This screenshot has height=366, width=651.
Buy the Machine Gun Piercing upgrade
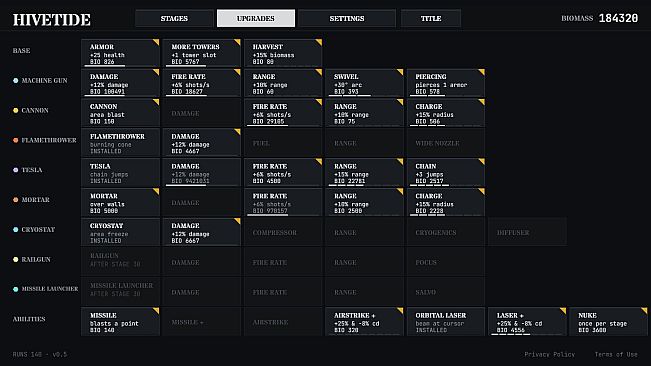446,83
